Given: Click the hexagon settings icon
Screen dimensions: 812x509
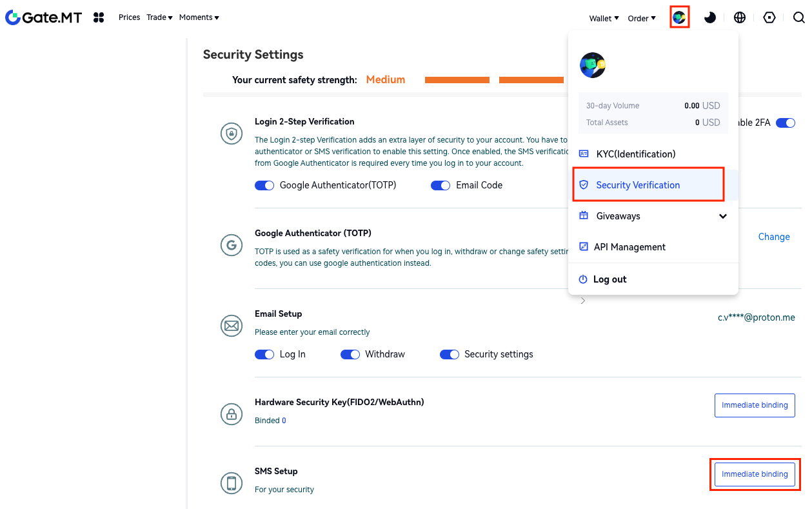Looking at the screenshot, I should (x=769, y=17).
